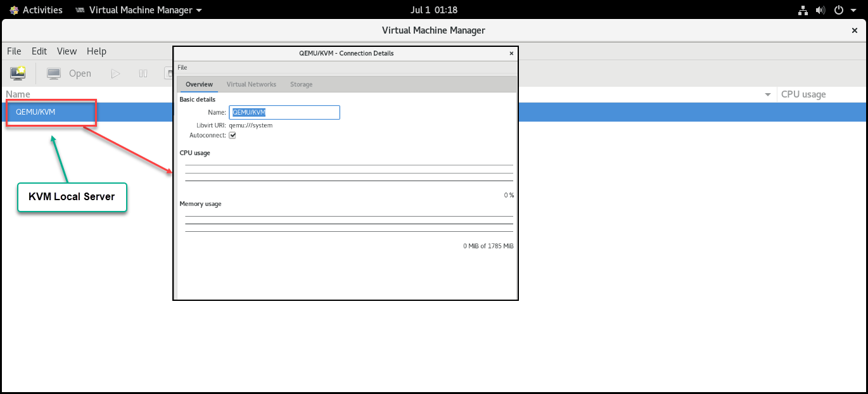Close the Virtual Machine Manager window
The height and width of the screenshot is (394, 868).
(855, 30)
